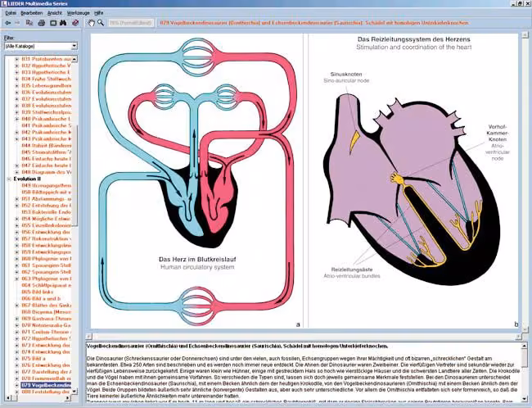Open the Werkzeuge menu
Viewport: 532px width, 408px height.
tap(79, 13)
